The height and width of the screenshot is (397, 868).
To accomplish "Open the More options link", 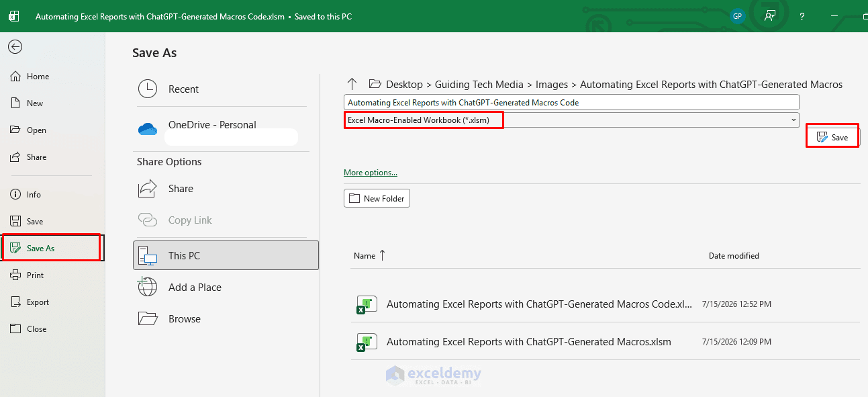I will point(371,173).
